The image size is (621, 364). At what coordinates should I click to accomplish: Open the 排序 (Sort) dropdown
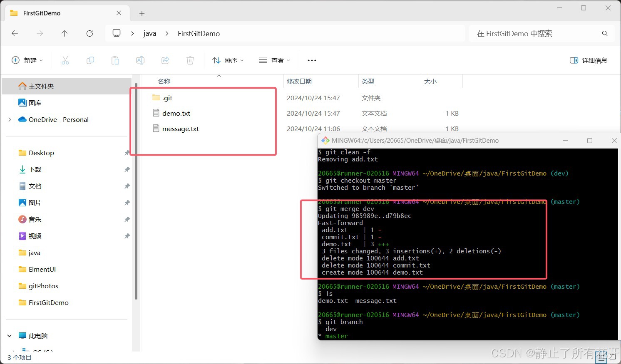pos(228,60)
